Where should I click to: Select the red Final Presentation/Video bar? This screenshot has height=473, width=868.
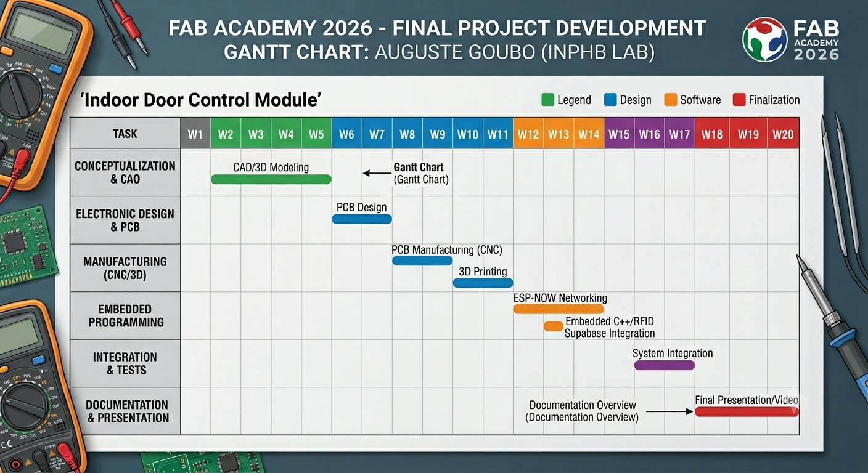(x=747, y=411)
